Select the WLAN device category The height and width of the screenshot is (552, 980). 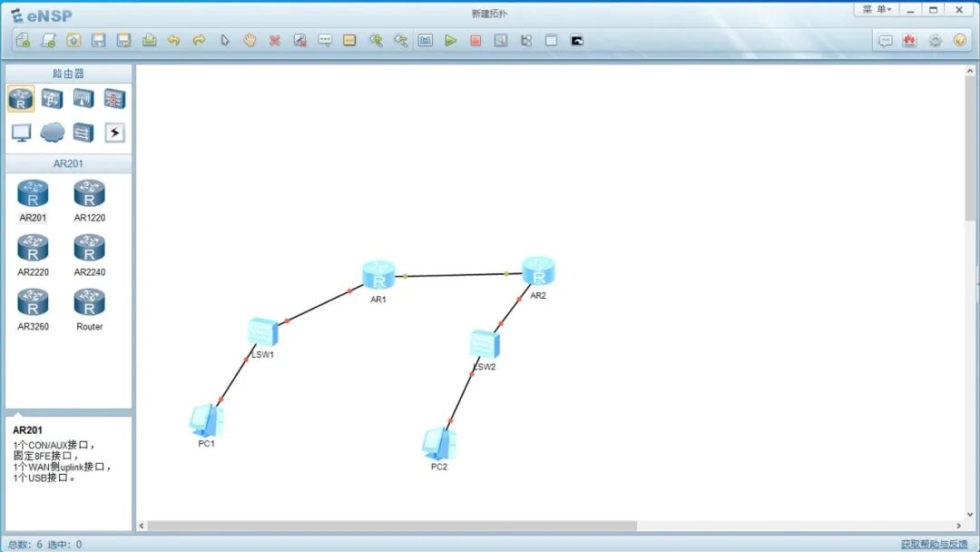tap(83, 99)
